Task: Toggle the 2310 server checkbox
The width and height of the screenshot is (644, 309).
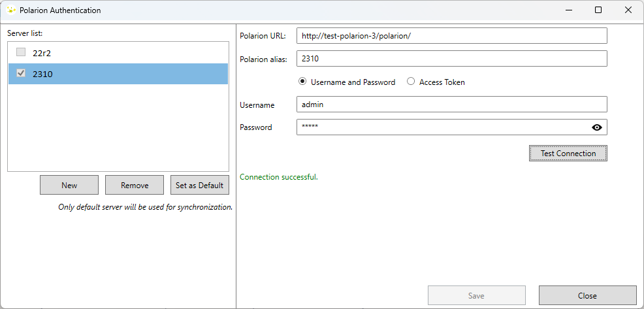Action: point(21,74)
